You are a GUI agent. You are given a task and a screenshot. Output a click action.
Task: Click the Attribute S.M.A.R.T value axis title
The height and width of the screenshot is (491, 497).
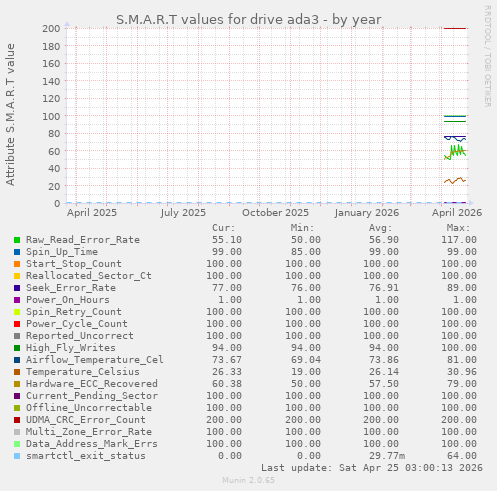pos(10,114)
